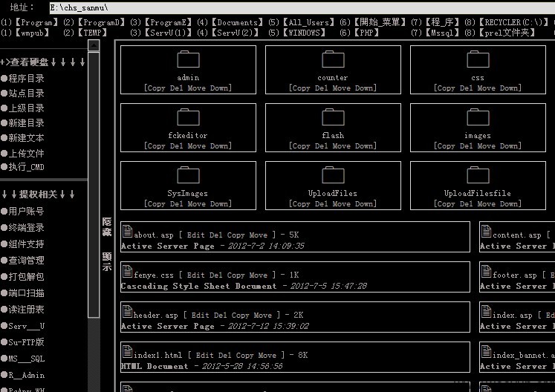The width and height of the screenshot is (555, 392).
Task: Jump to Program shortcut link
Action: coord(36,22)
